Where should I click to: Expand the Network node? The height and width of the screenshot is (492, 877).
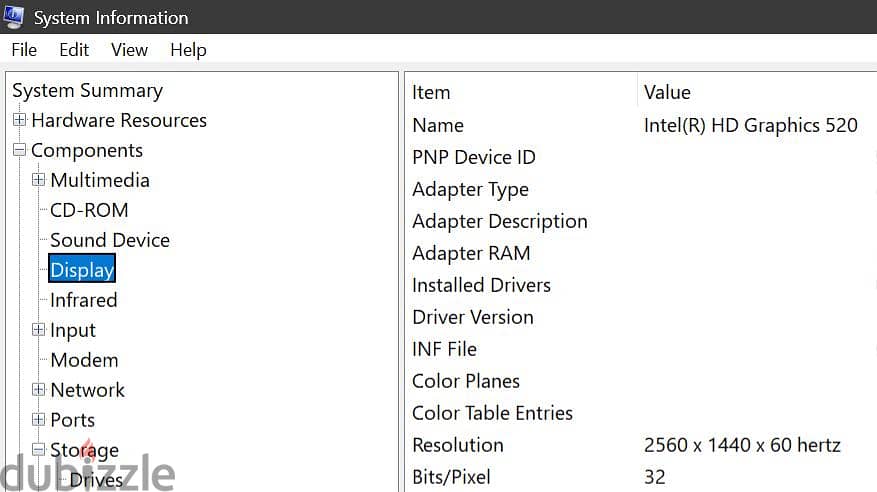click(38, 389)
